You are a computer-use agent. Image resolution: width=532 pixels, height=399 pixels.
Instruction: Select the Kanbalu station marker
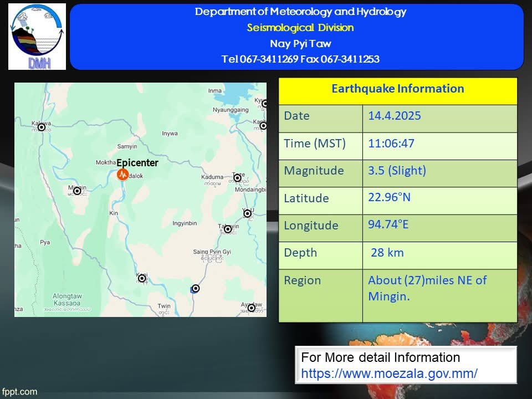click(x=263, y=126)
